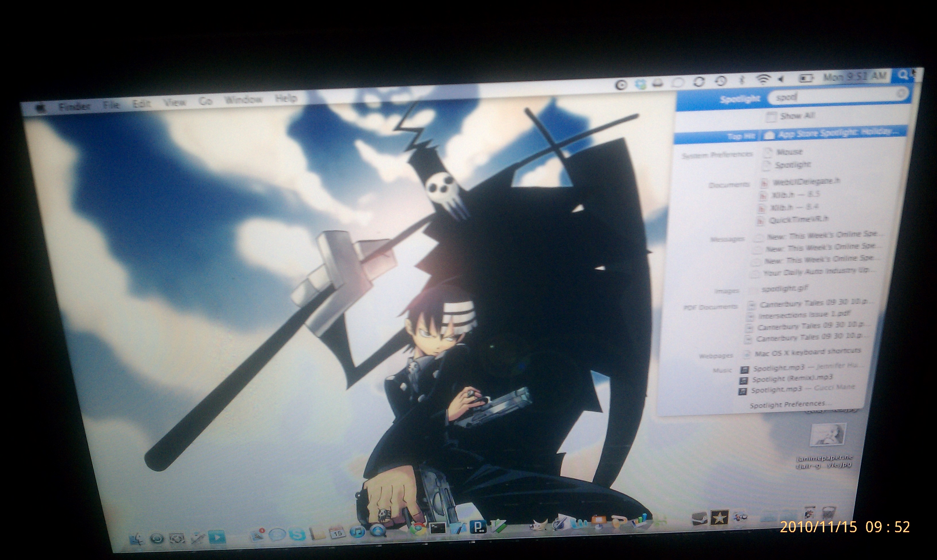Open the Trash in the Dock

(829, 514)
